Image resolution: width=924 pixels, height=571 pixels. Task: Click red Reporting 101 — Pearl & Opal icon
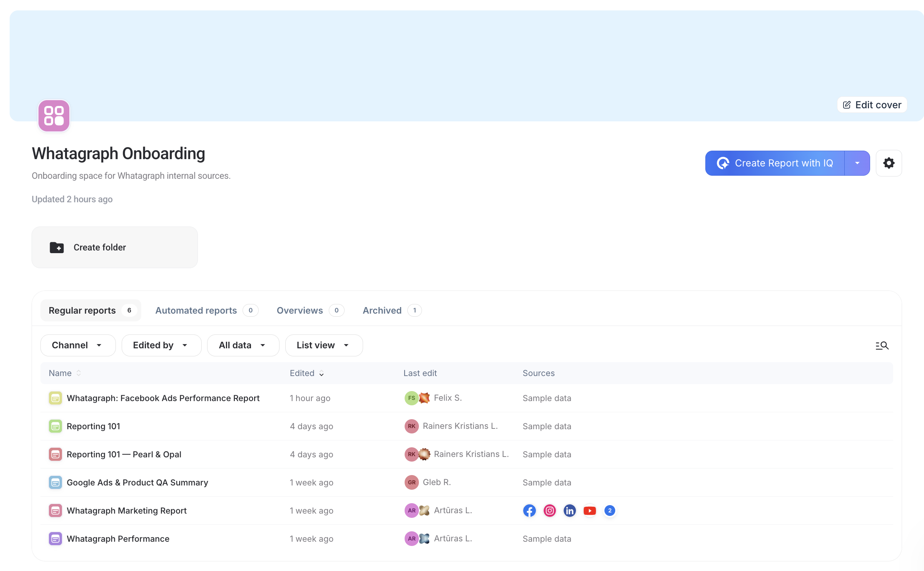tap(55, 454)
